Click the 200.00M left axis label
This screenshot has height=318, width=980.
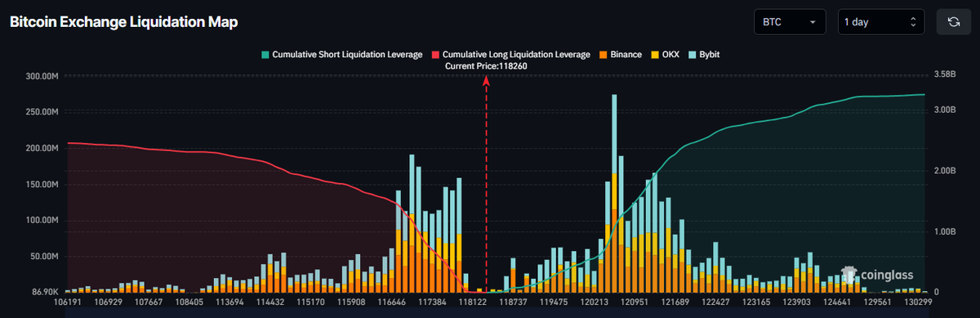[x=42, y=148]
